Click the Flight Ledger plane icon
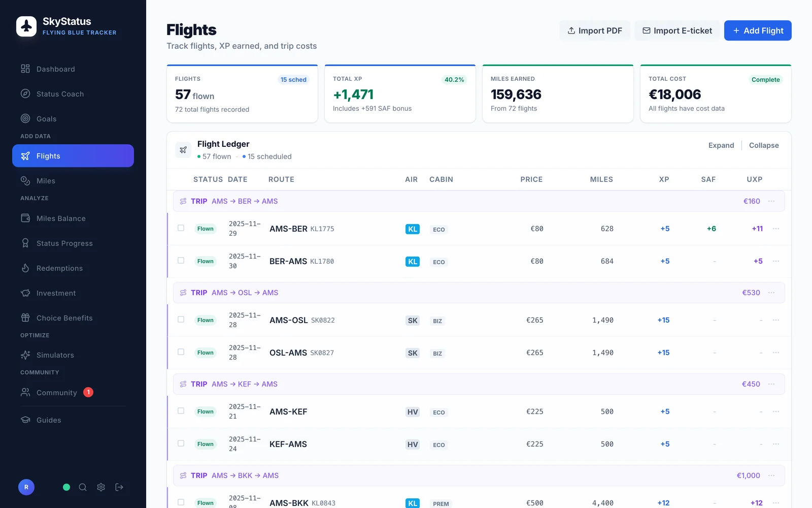812x508 pixels. click(183, 150)
